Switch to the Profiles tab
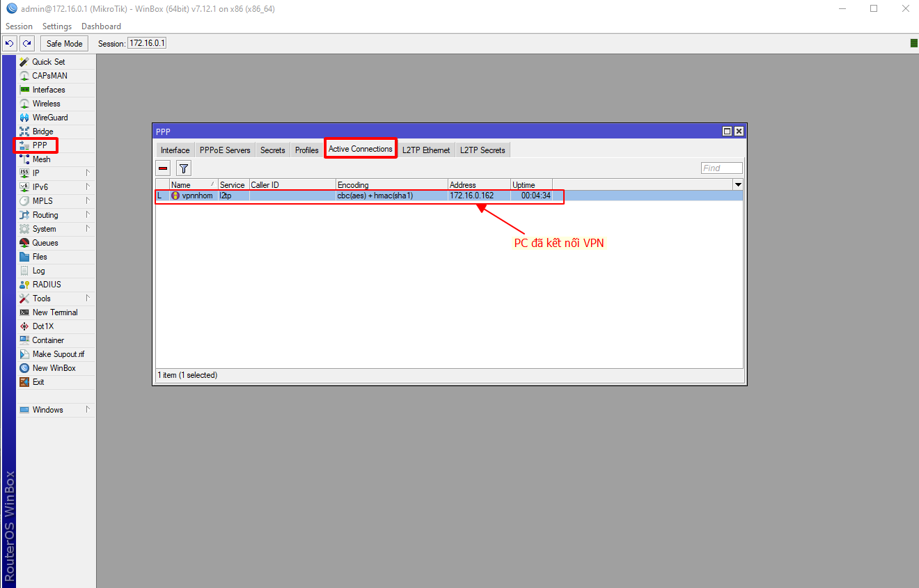Image resolution: width=919 pixels, height=588 pixels. (306, 150)
